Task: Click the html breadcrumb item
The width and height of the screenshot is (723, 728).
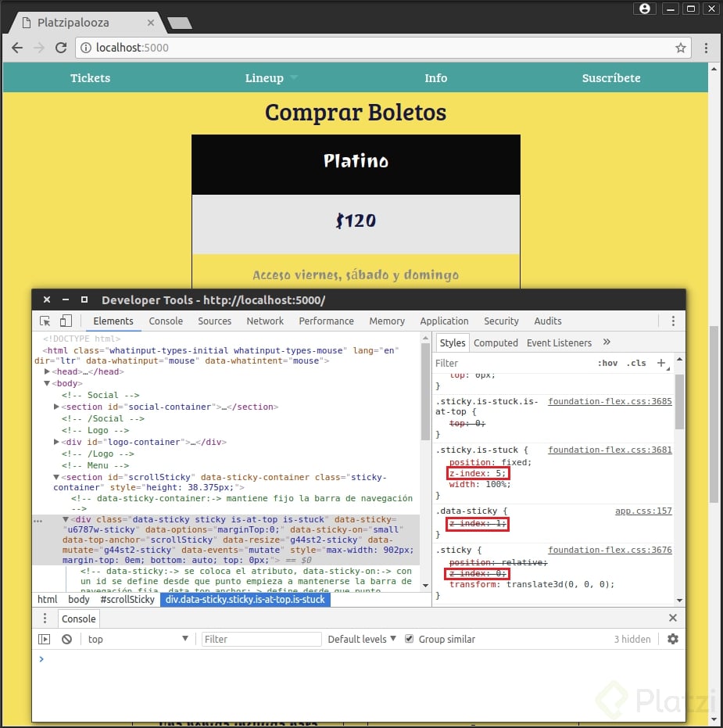Action: pyautogui.click(x=48, y=600)
